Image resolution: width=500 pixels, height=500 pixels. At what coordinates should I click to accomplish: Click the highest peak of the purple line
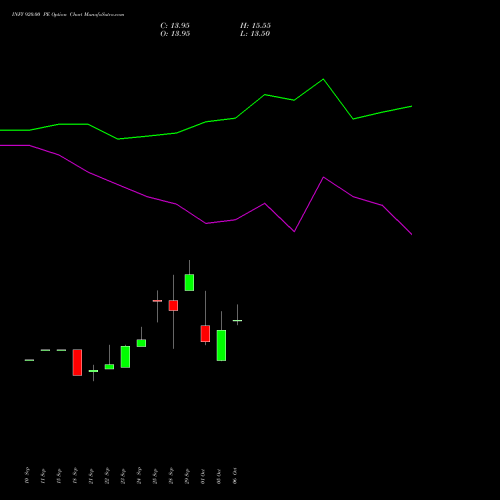point(324,177)
